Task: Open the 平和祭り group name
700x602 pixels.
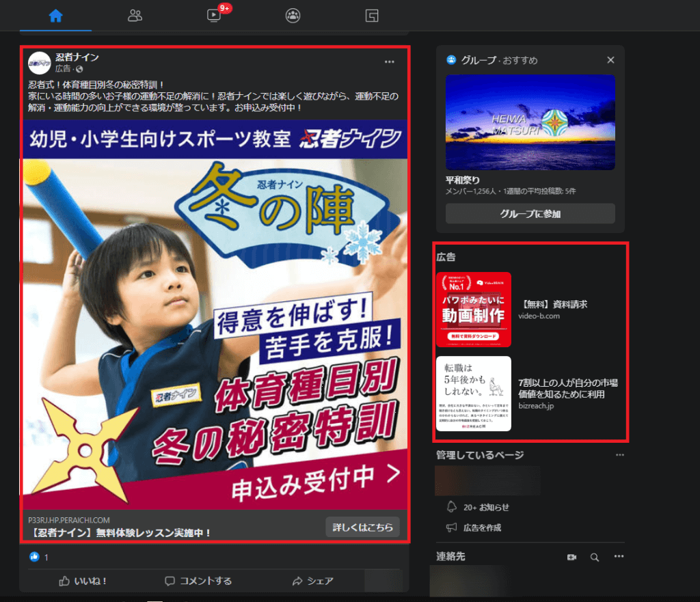Action: pyautogui.click(x=463, y=180)
